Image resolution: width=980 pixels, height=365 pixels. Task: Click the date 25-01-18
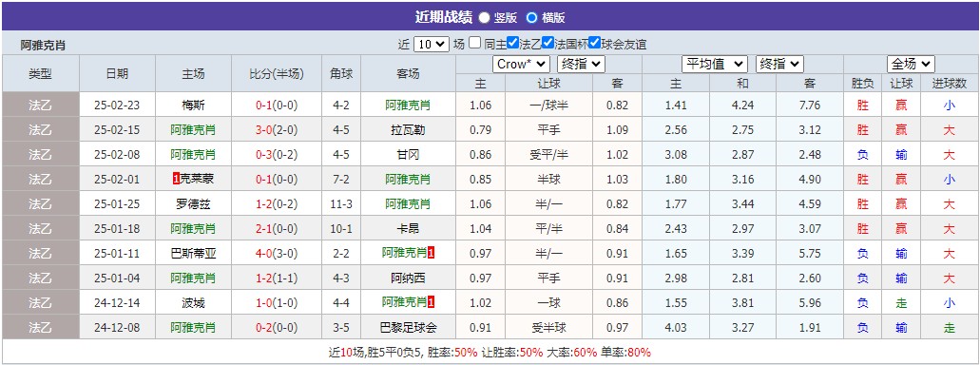point(117,229)
